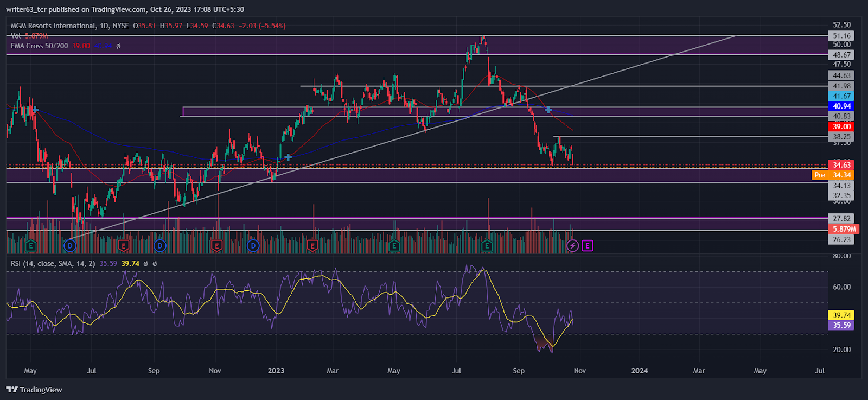Image resolution: width=868 pixels, height=400 pixels.
Task: Click the blue 40.94 price axis label
Action: [841, 106]
